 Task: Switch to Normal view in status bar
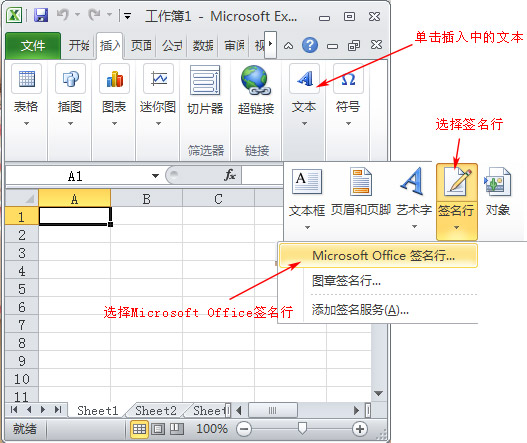(x=139, y=429)
